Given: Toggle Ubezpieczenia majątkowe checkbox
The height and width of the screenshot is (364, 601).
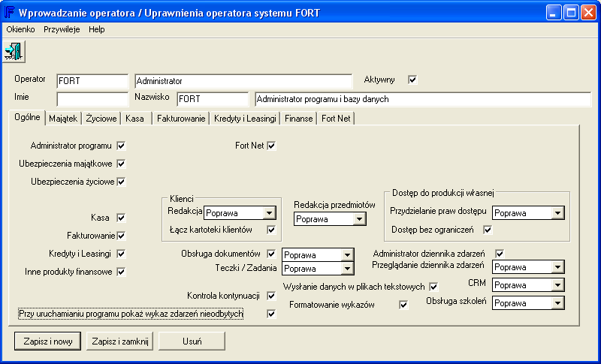Looking at the screenshot, I should 121,164.
